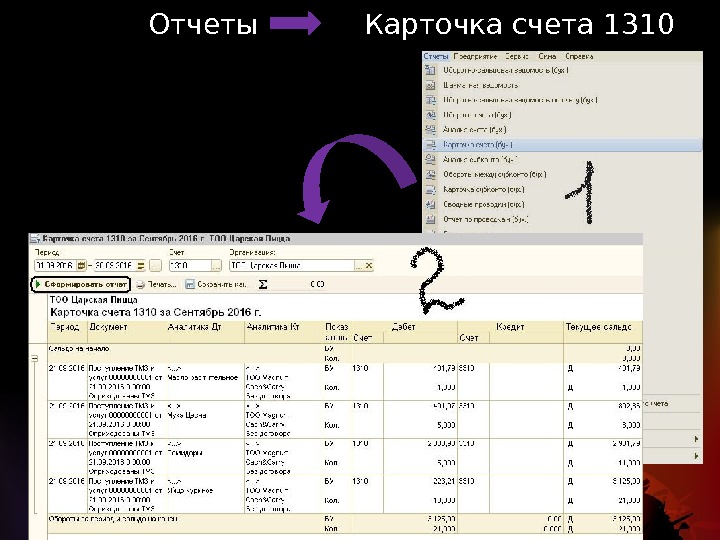Viewport: 720px width, 540px height.
Task: Click the Организация field
Action: coord(292,265)
